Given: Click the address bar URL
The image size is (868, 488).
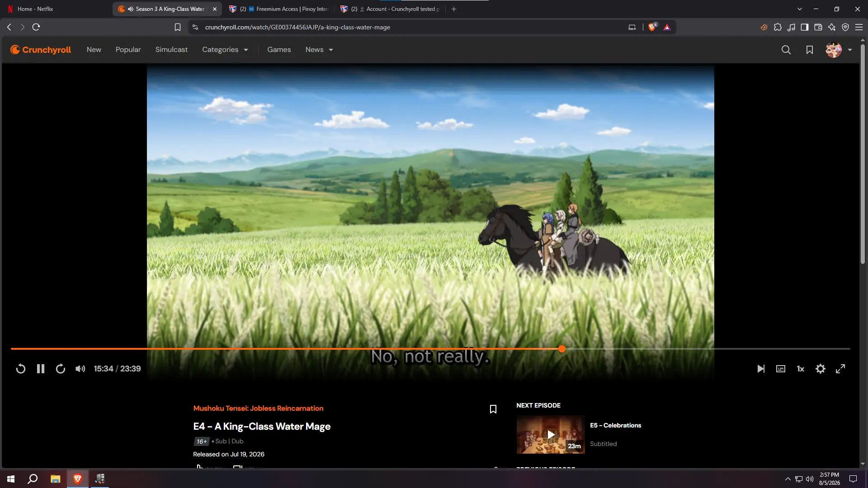Looking at the screenshot, I should (297, 27).
